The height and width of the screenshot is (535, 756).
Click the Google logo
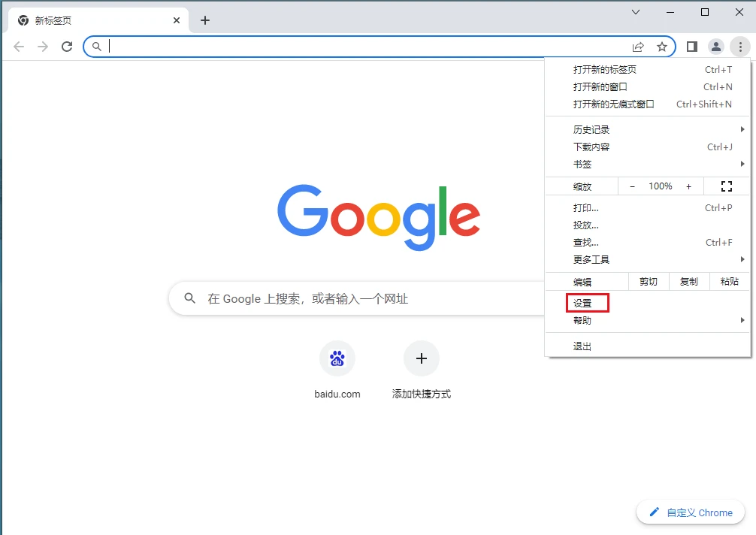(379, 217)
